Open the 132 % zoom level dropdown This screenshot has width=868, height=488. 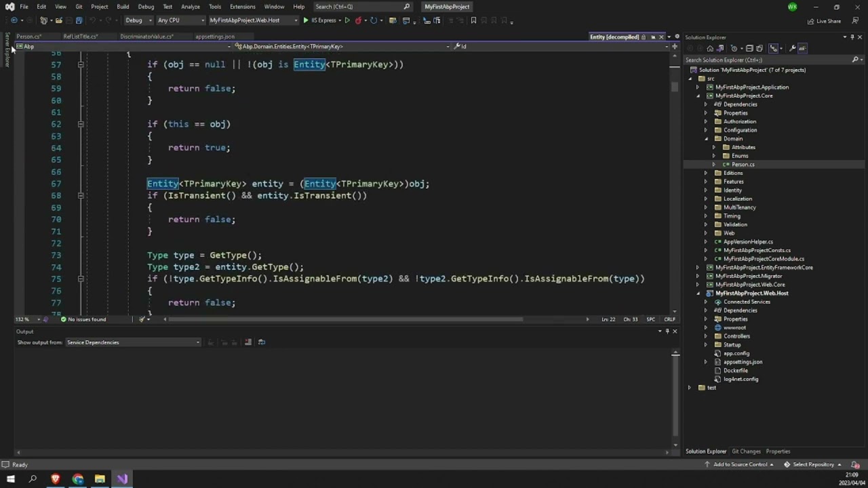pyautogui.click(x=27, y=319)
